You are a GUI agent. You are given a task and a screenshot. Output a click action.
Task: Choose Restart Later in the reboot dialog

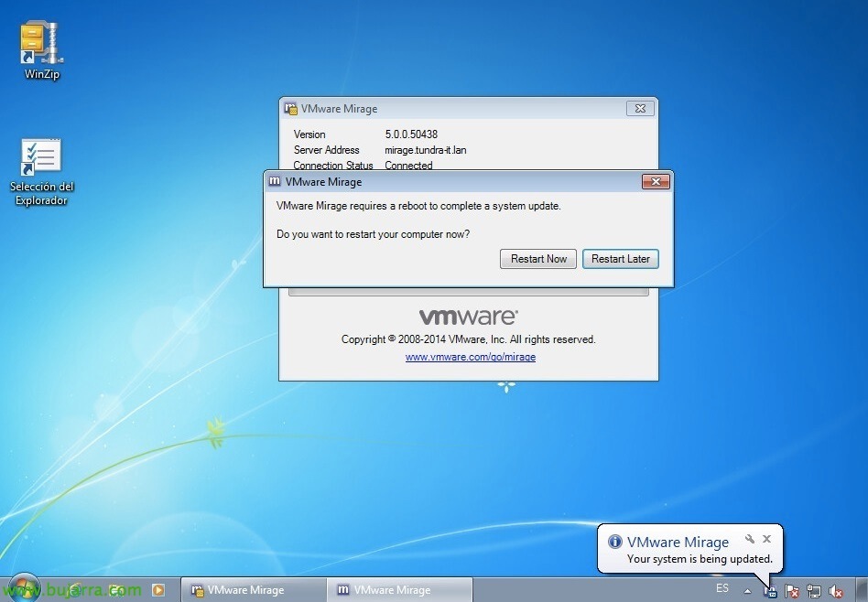621,259
